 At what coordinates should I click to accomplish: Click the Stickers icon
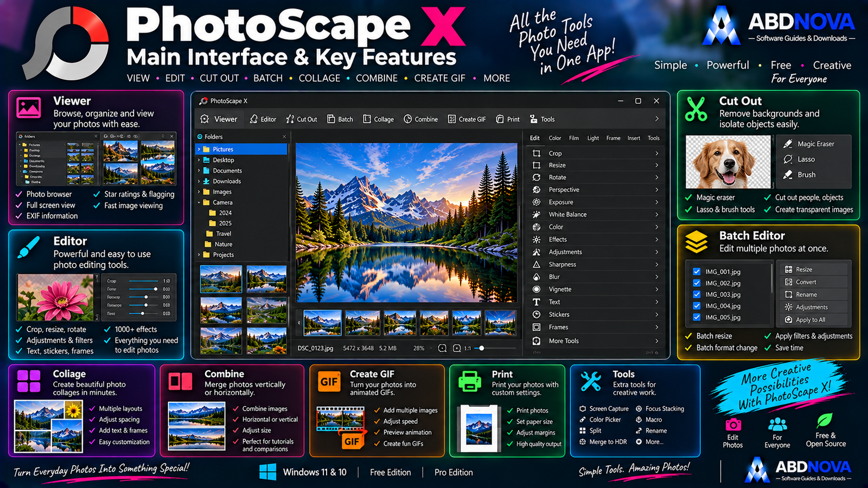tap(537, 314)
